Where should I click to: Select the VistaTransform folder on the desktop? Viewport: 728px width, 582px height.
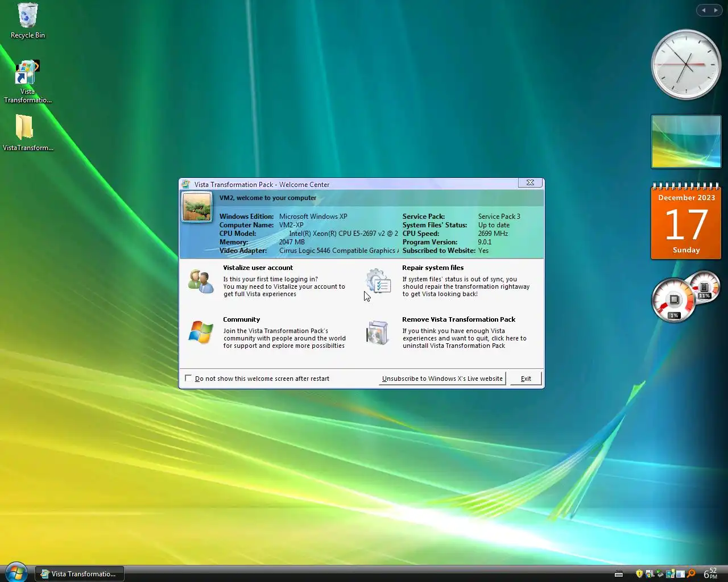tap(27, 133)
